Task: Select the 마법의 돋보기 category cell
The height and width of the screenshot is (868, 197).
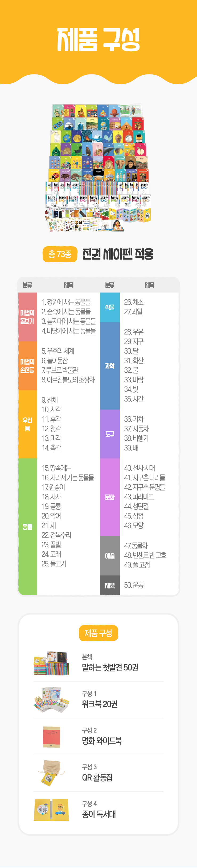Action: click(x=27, y=317)
